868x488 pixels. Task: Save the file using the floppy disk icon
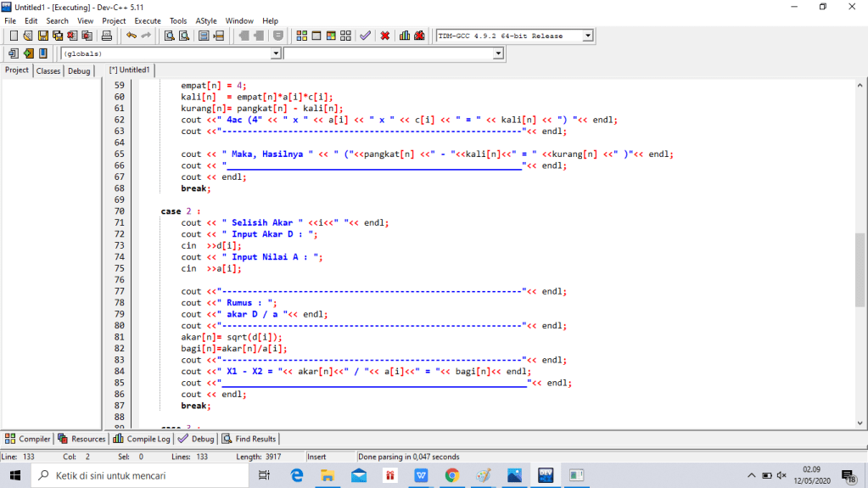coord(42,36)
